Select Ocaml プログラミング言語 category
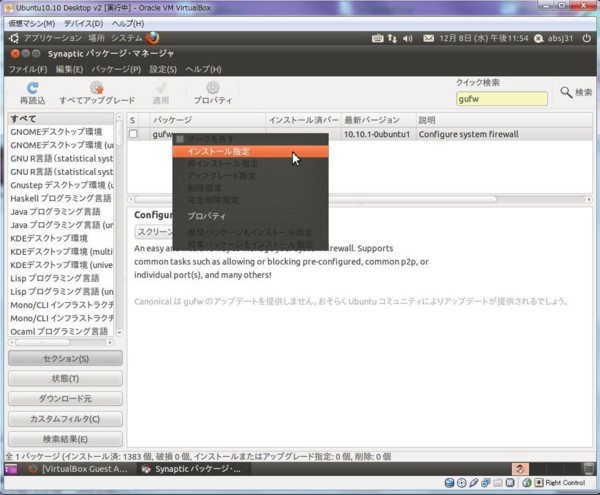Screen dimensions: 600x495 (x=61, y=331)
